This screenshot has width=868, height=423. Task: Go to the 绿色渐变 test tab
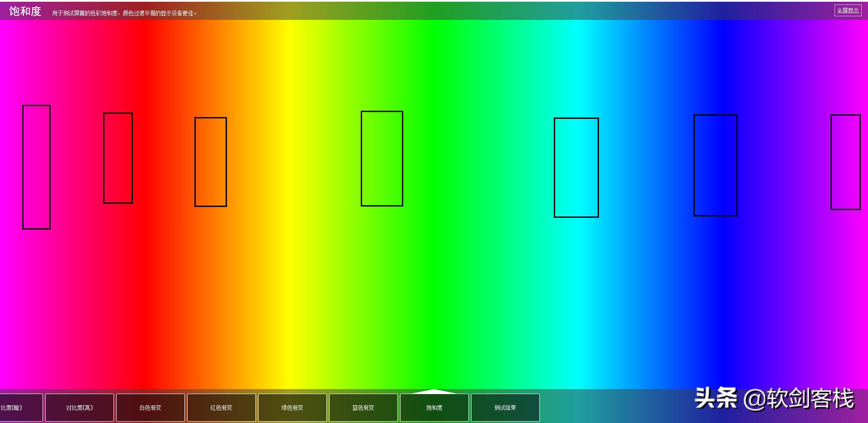click(x=292, y=408)
